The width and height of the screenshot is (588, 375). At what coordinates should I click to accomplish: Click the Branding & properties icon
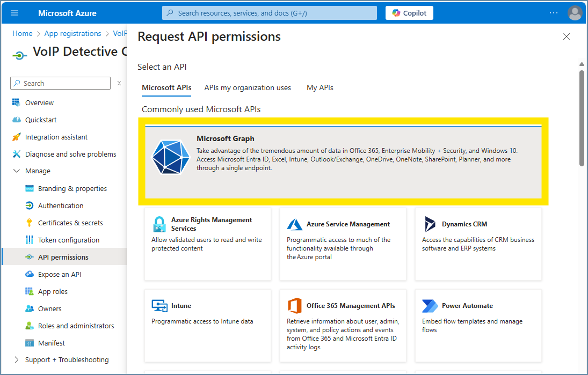29,188
